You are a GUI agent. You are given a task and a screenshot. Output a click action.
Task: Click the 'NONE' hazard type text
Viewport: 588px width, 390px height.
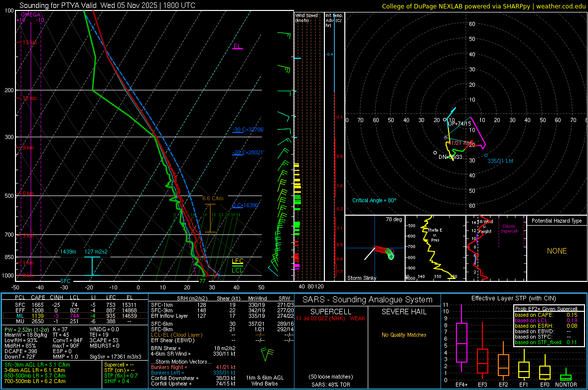point(557,251)
